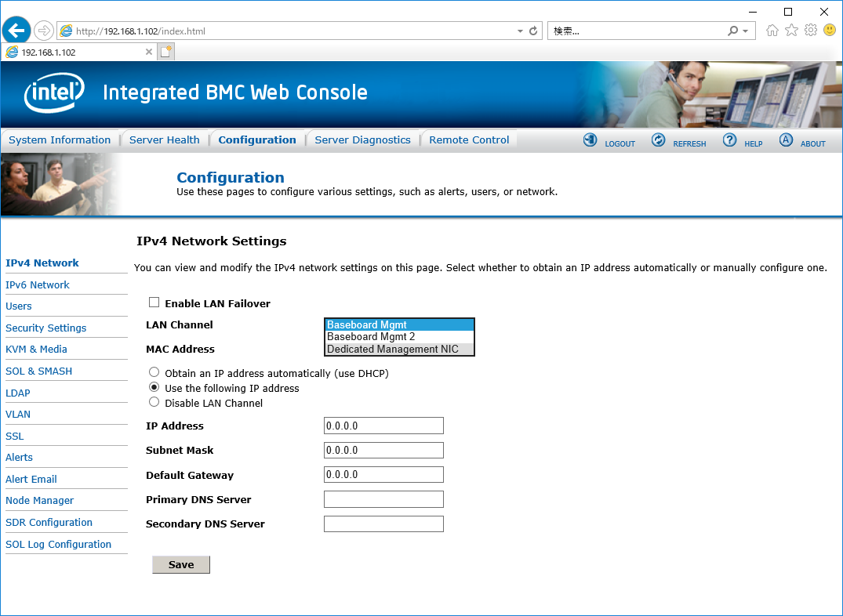843x616 pixels.
Task: Click the LOGOUT text link
Action: (x=620, y=144)
